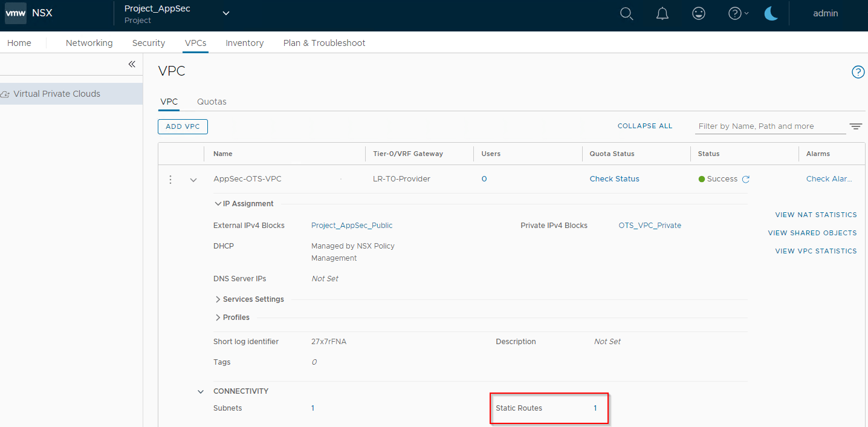Open the filter options lines icon
The width and height of the screenshot is (868, 427).
coord(855,126)
